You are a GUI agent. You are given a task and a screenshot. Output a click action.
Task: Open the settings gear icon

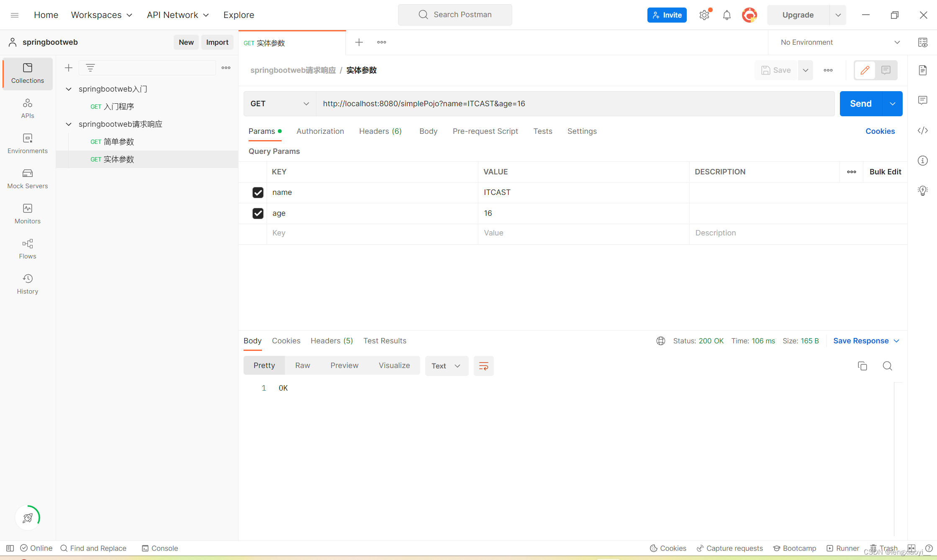click(704, 15)
